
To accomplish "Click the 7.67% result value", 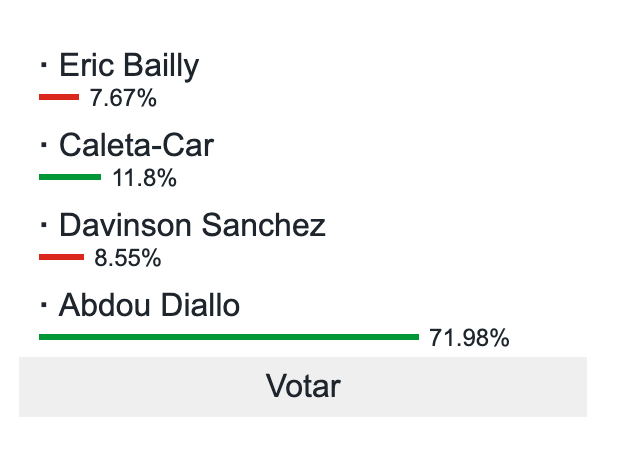I will [x=123, y=99].
